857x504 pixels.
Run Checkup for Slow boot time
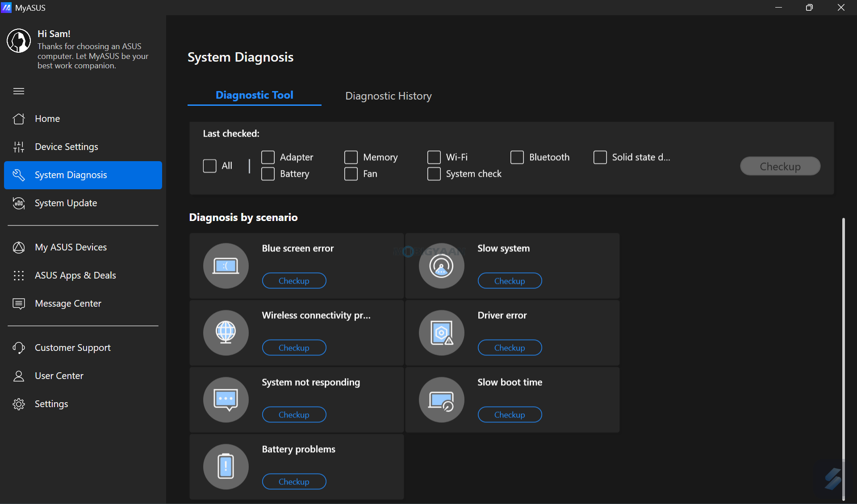pyautogui.click(x=510, y=415)
